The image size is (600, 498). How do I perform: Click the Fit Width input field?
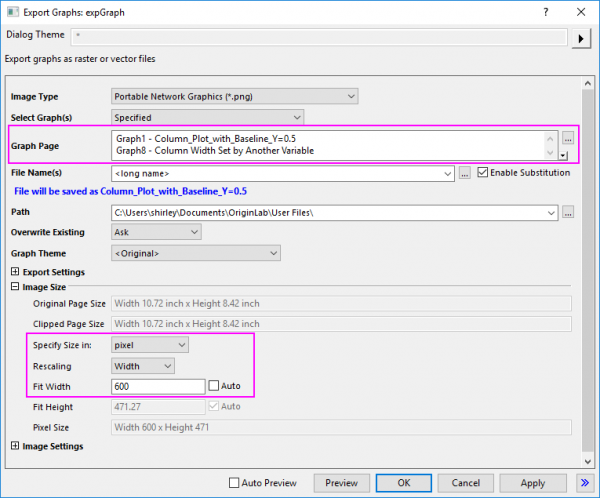(157, 386)
